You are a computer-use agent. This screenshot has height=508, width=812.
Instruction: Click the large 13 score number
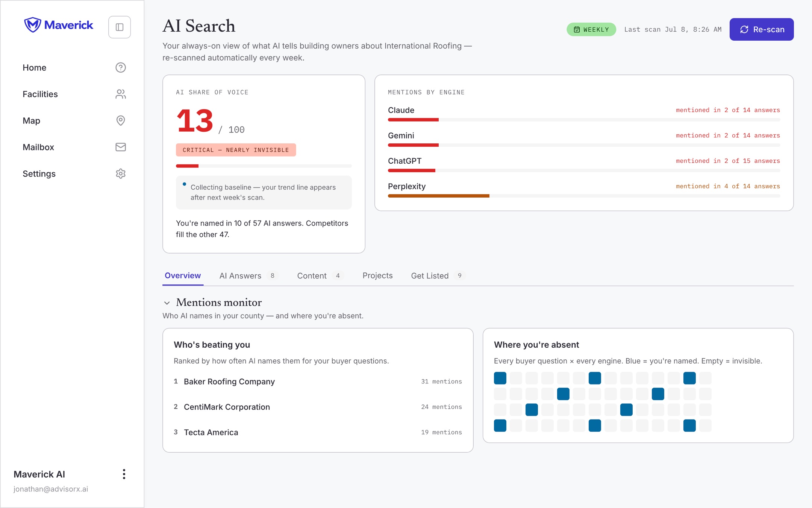(195, 121)
